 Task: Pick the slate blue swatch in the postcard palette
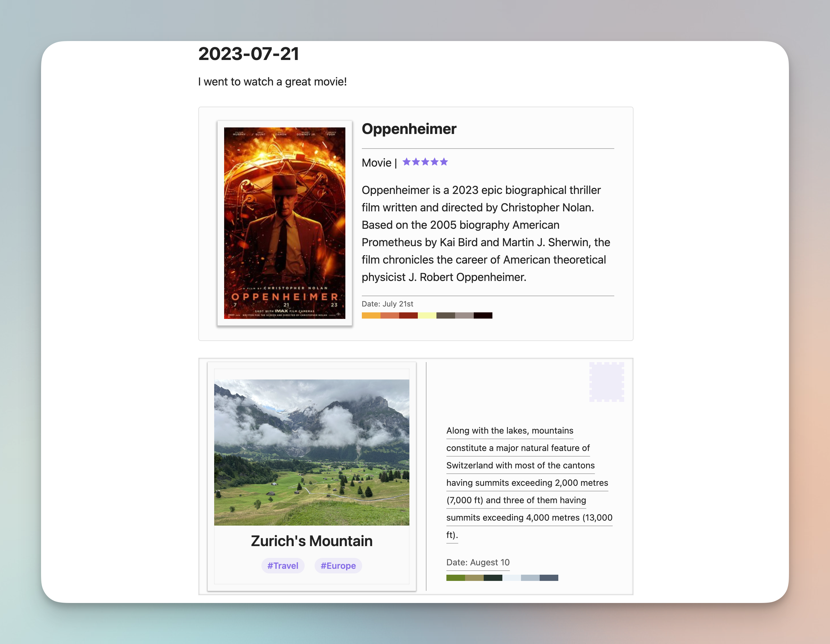[549, 578]
